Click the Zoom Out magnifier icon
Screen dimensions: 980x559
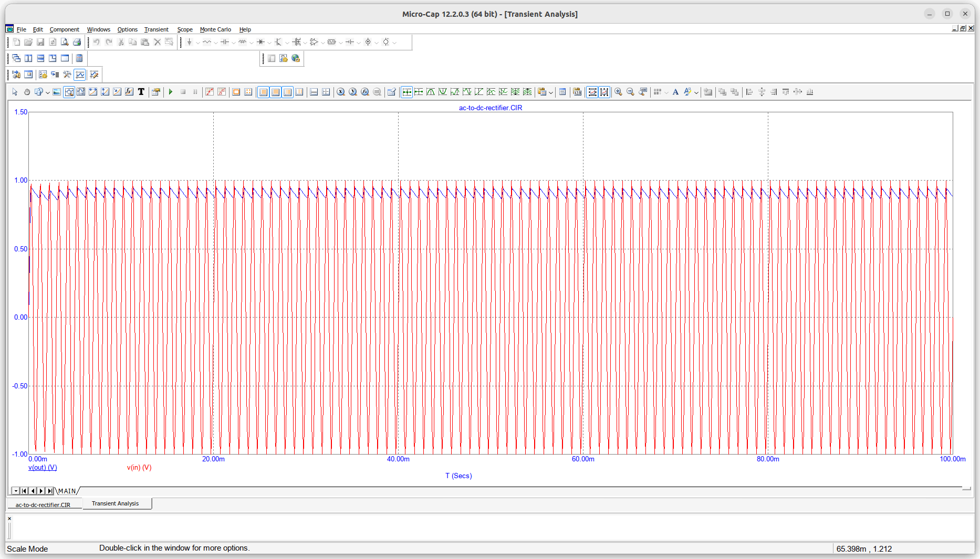[x=631, y=92]
